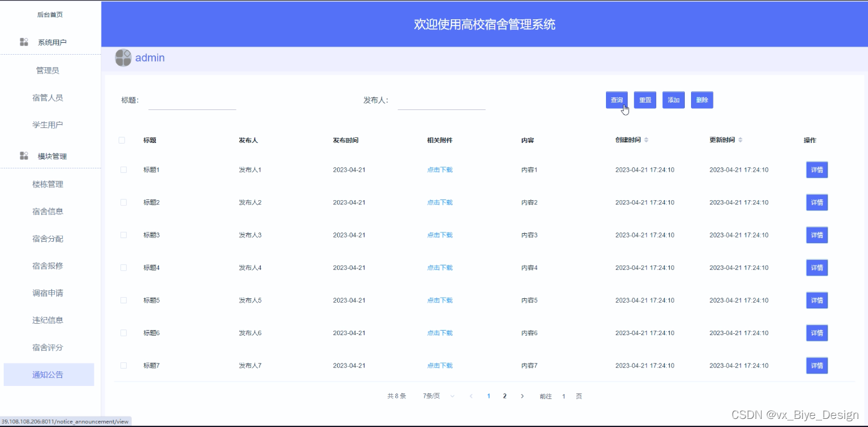The image size is (868, 427).
Task: Focus the 标题 search input field
Action: pyautogui.click(x=192, y=101)
